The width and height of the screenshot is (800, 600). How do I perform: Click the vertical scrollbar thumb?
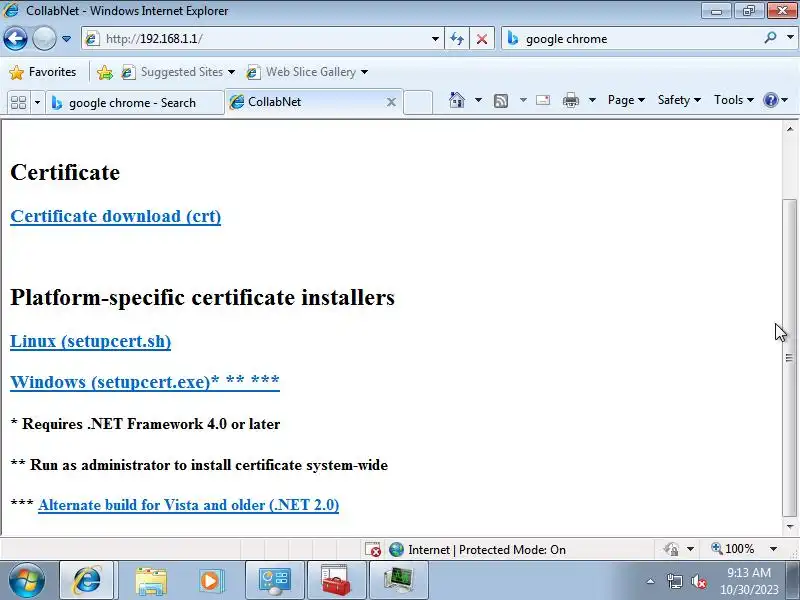coord(790,357)
